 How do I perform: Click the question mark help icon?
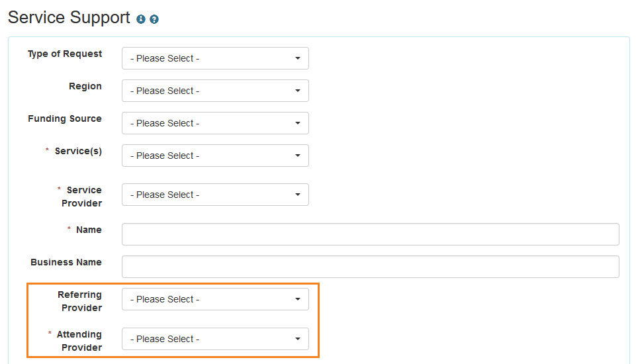point(154,19)
